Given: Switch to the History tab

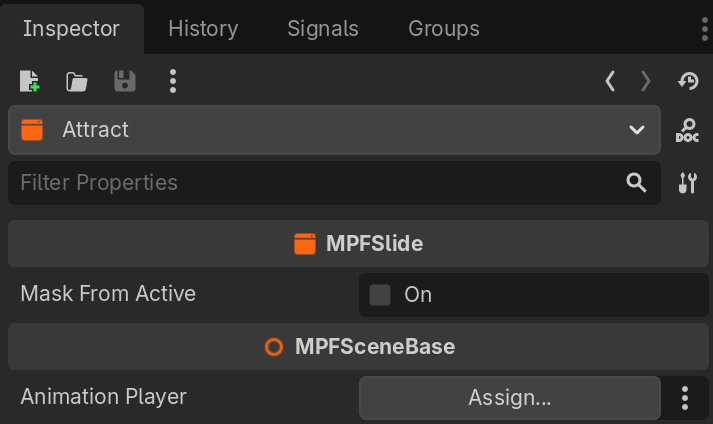Looking at the screenshot, I should click(x=203, y=28).
